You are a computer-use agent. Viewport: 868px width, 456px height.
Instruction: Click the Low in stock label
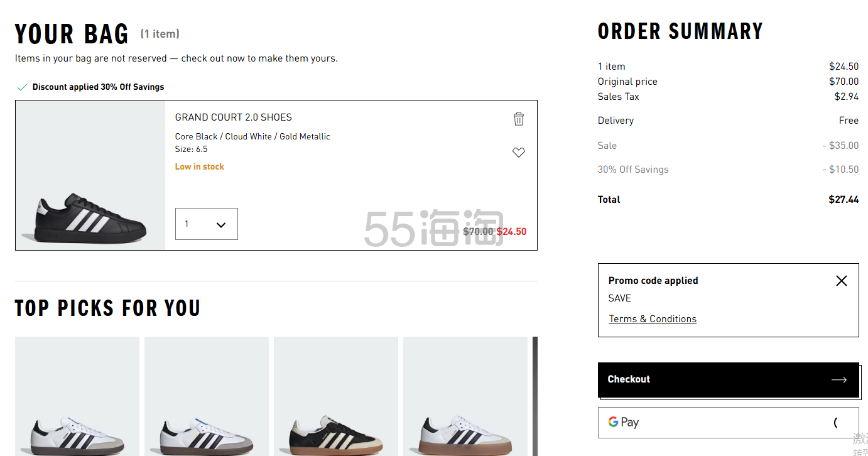coord(200,166)
